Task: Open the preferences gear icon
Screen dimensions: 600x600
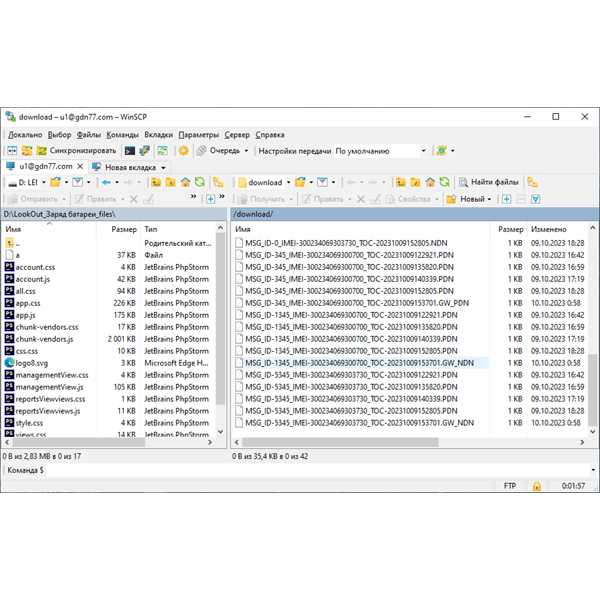Action: click(x=184, y=151)
